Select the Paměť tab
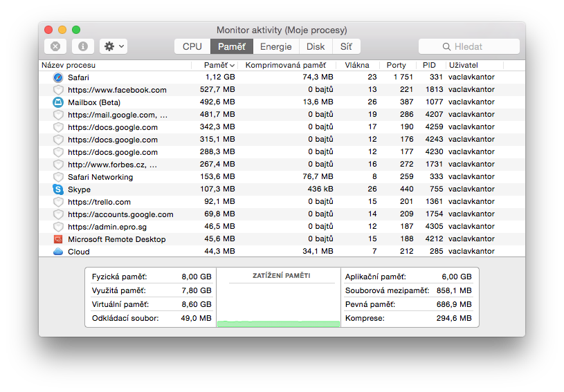Viewport: 564px width, 392px height. tap(232, 46)
